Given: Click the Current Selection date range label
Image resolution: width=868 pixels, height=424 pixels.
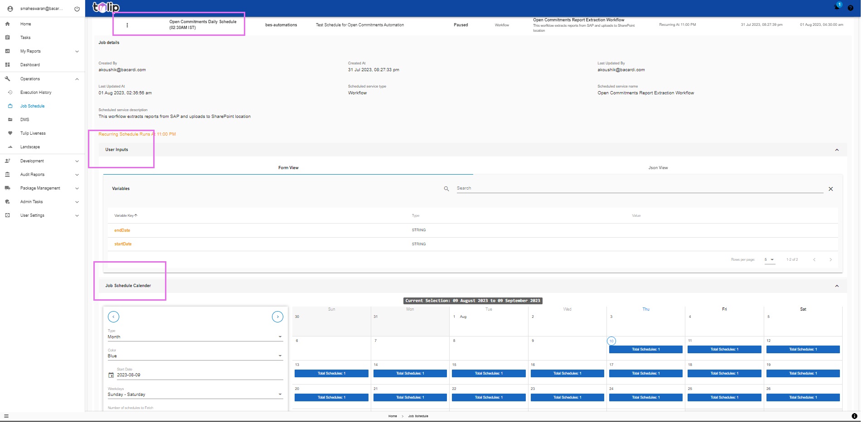Looking at the screenshot, I should (x=473, y=301).
